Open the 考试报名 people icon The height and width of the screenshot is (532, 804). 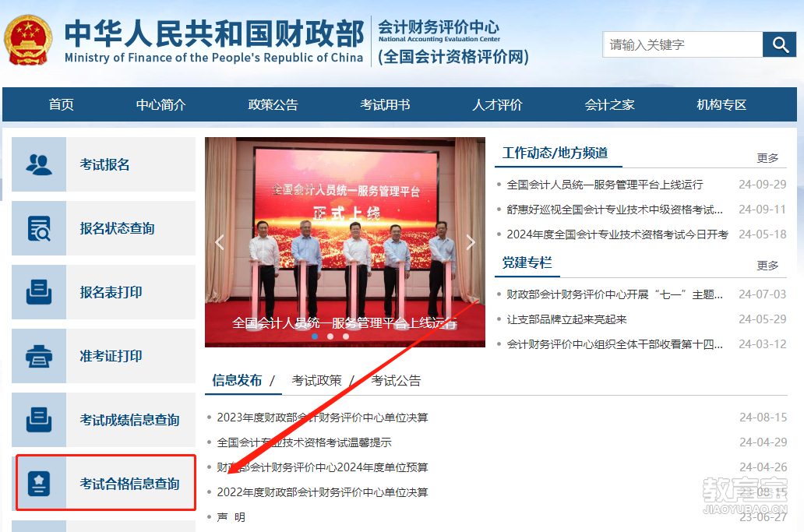[39, 164]
